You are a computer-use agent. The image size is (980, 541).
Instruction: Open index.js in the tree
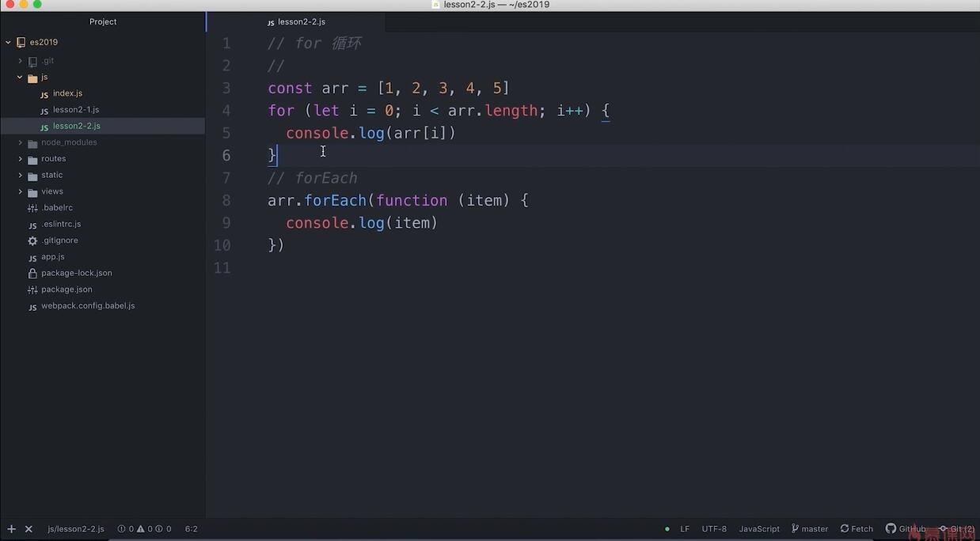[67, 93]
